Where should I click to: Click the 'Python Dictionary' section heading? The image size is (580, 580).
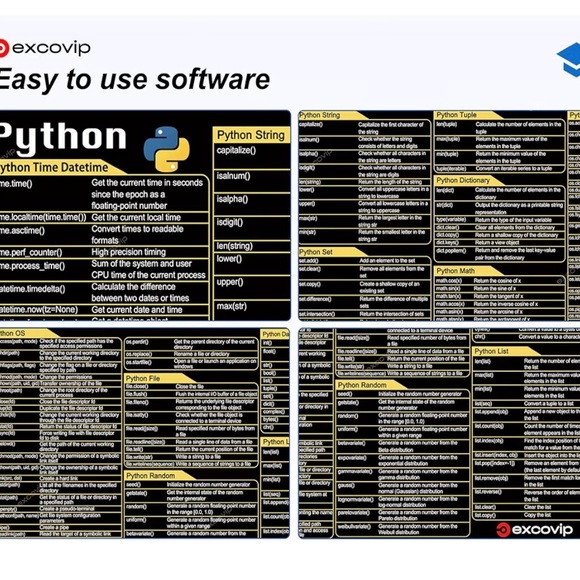tap(463, 181)
